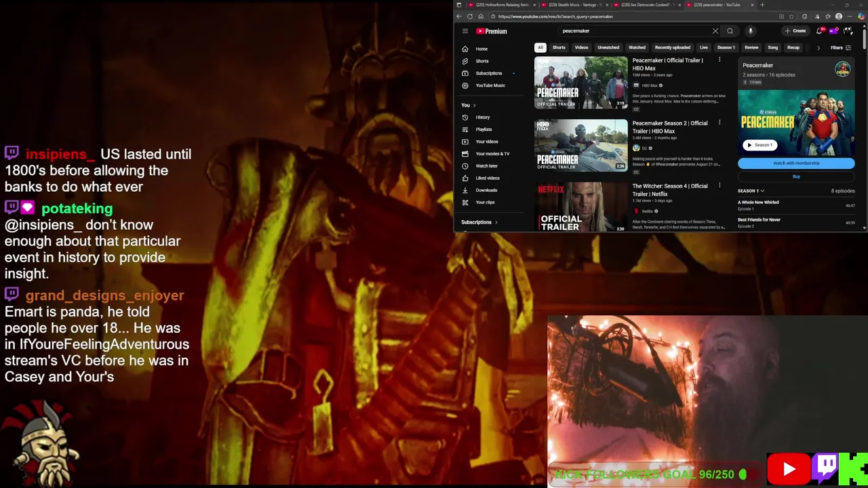Open Your clips in sidebar
Viewport: 868px width, 488px height.
[485, 203]
